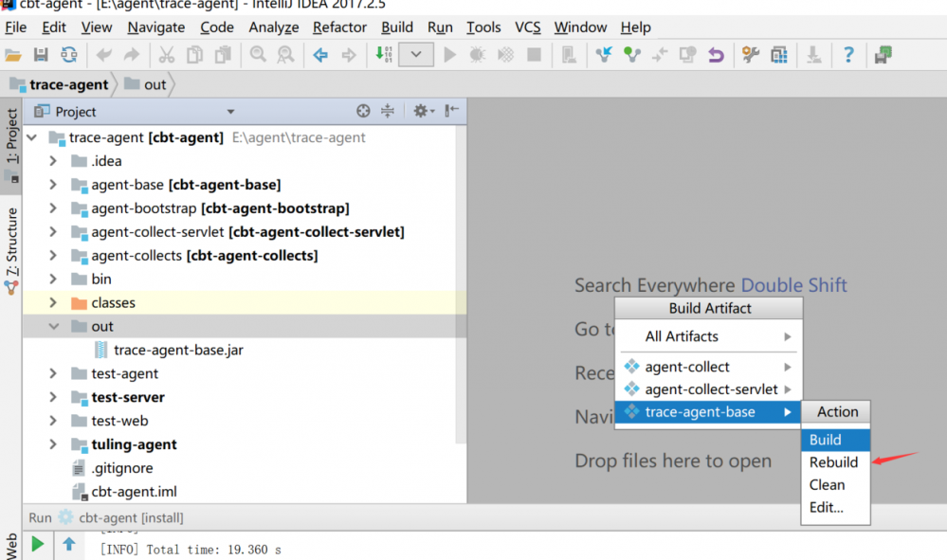Select trace-agent-base.jar file
This screenshot has height=560, width=947.
pos(178,350)
